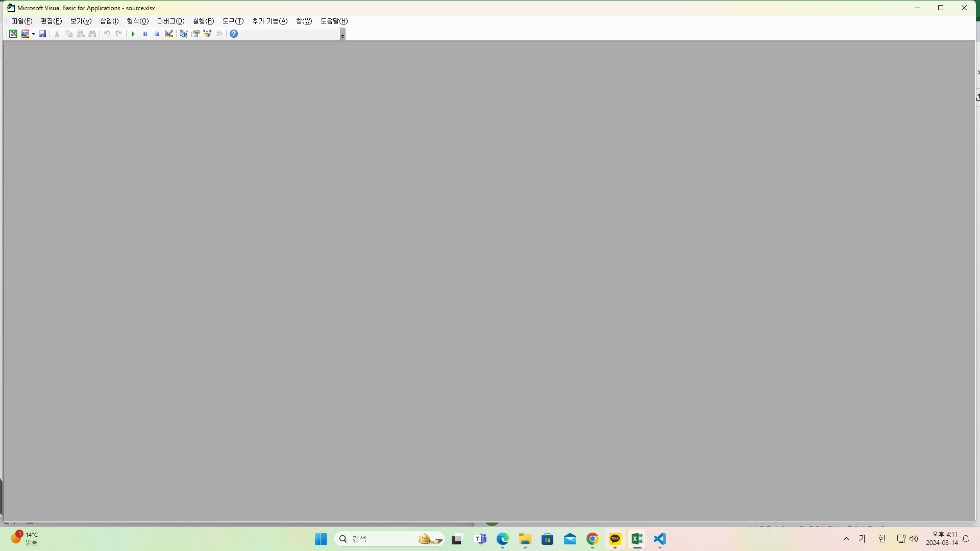This screenshot has width=980, height=551.
Task: Open the Windows Start button
Action: click(321, 539)
